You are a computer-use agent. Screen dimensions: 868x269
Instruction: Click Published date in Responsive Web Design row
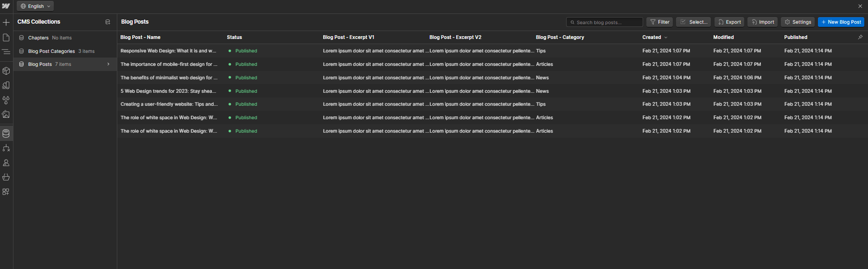tap(808, 51)
